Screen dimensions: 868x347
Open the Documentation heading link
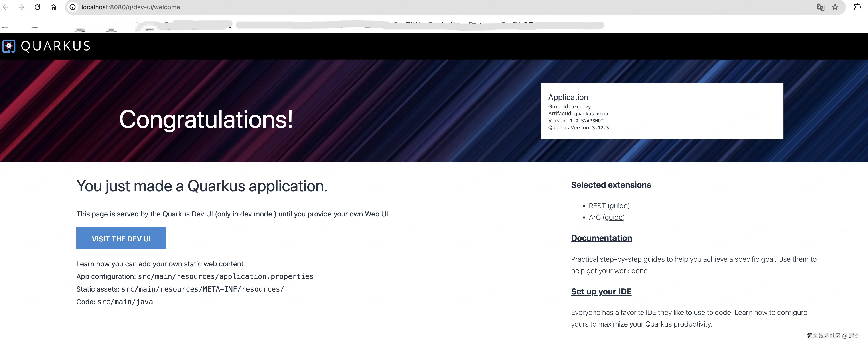tap(601, 238)
